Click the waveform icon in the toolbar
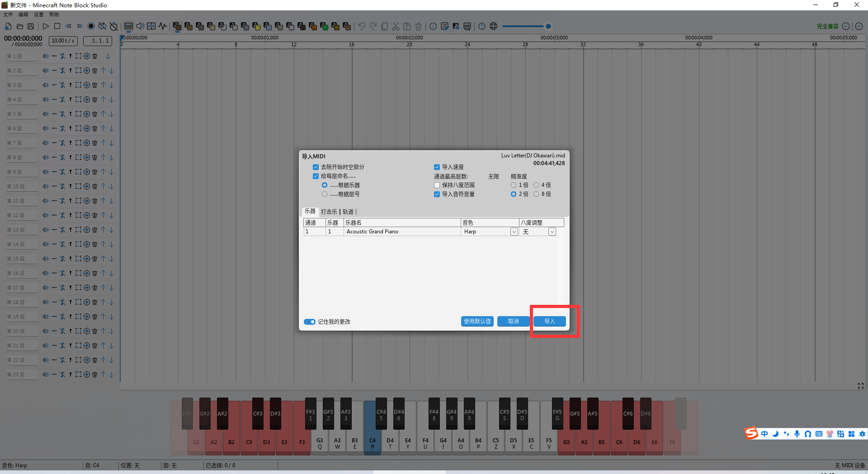Screen dimensions: 868x474 [163, 26]
